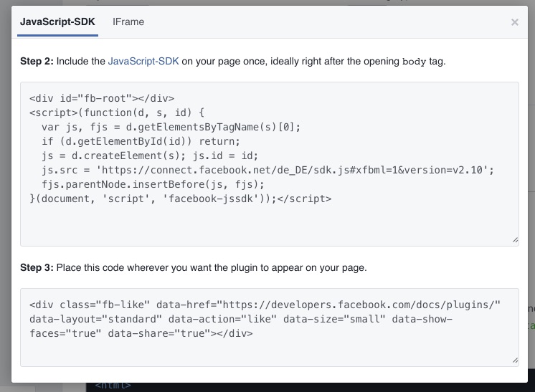535x392 pixels.
Task: Click the "Step 2:" bold label
Action: click(x=37, y=62)
